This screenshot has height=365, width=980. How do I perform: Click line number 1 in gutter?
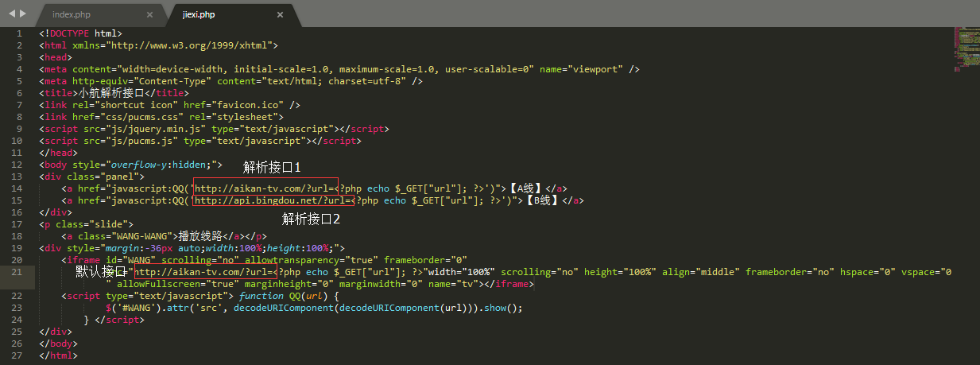20,33
